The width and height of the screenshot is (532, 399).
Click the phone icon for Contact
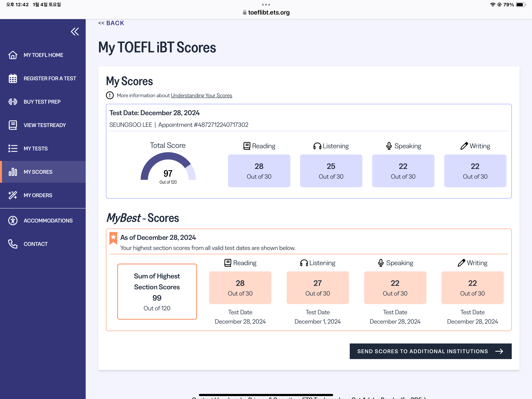[13, 244]
